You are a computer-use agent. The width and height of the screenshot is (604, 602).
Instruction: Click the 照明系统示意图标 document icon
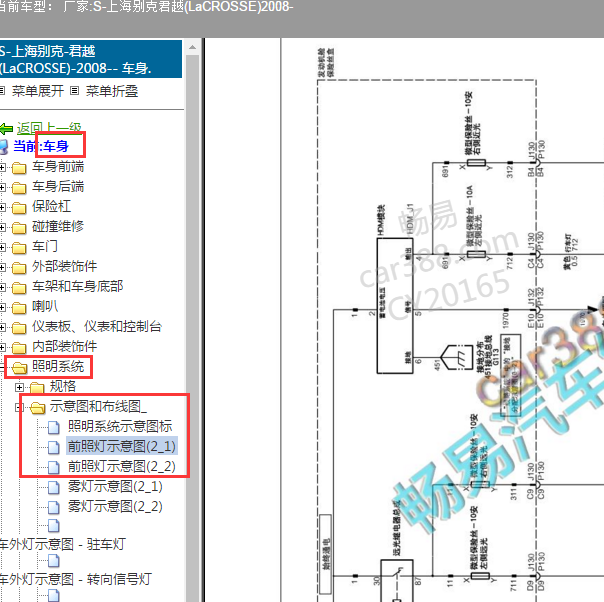point(54,427)
